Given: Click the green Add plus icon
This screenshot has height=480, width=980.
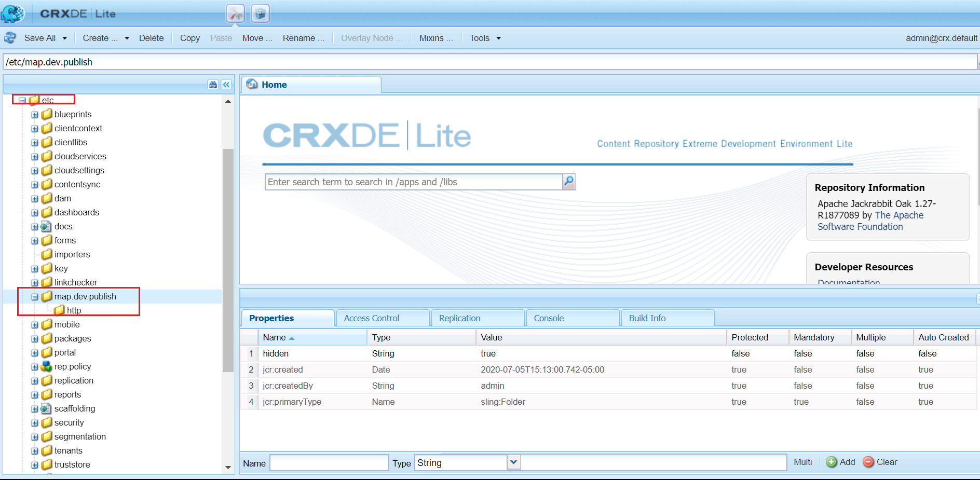Looking at the screenshot, I should [x=832, y=462].
